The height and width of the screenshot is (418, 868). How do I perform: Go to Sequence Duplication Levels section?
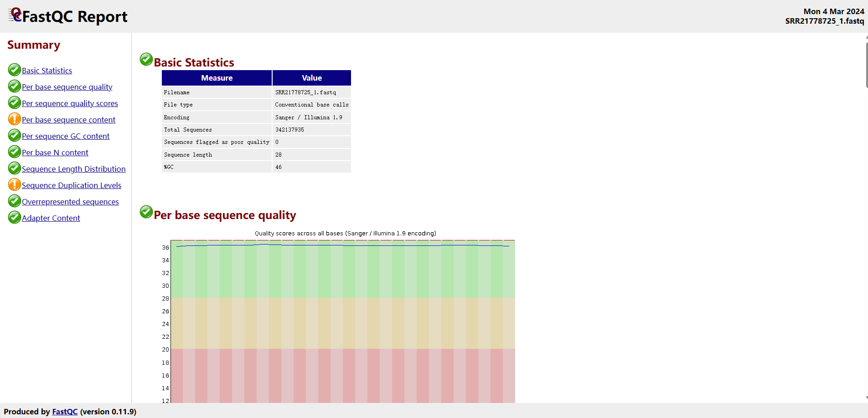click(72, 185)
